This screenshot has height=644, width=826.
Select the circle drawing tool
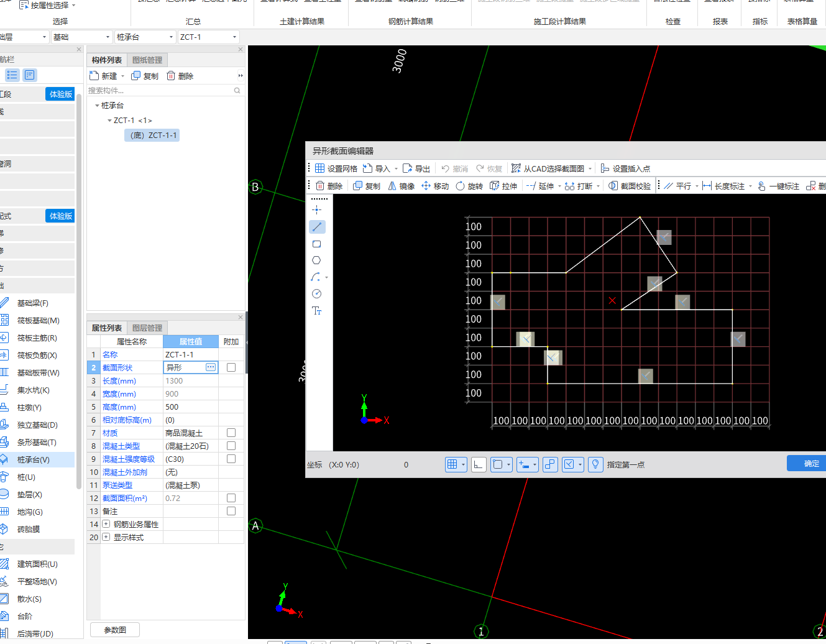317,294
